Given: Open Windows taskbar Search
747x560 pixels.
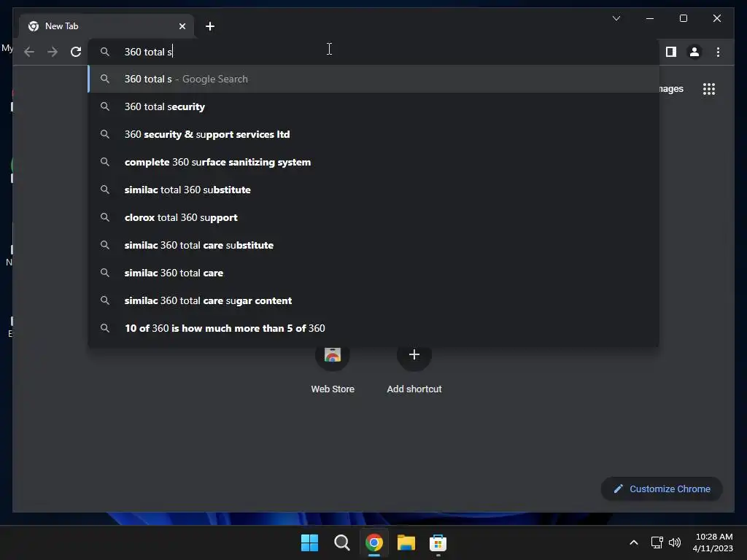Looking at the screenshot, I should [x=341, y=542].
